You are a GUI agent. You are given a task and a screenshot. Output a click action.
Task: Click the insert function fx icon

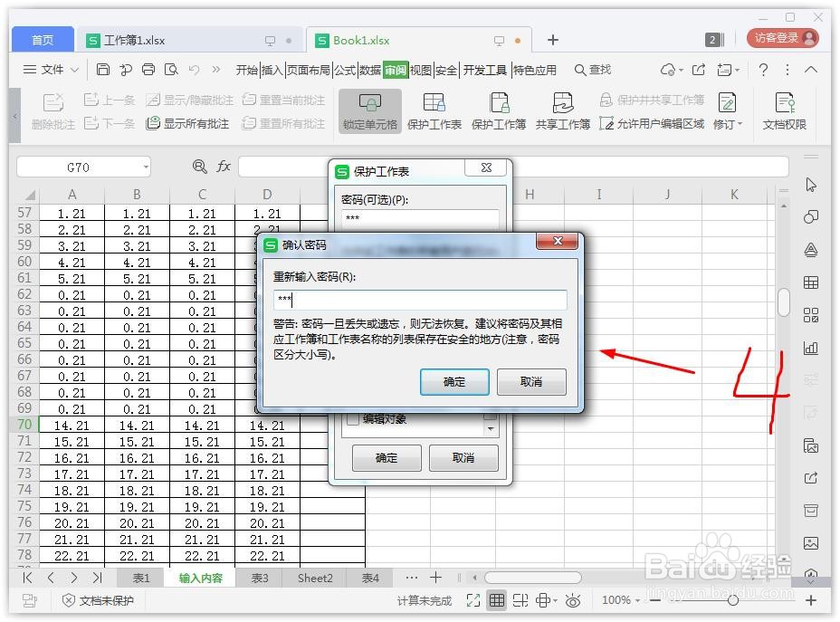pos(223,167)
